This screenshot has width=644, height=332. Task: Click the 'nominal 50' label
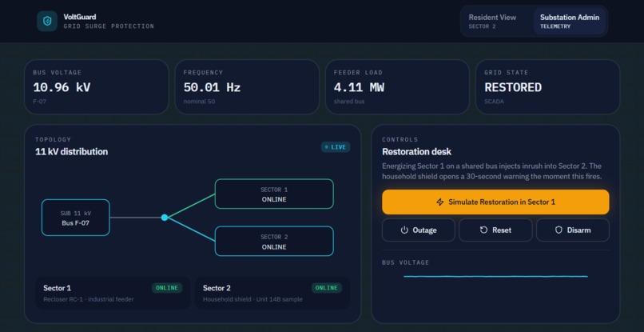(199, 102)
